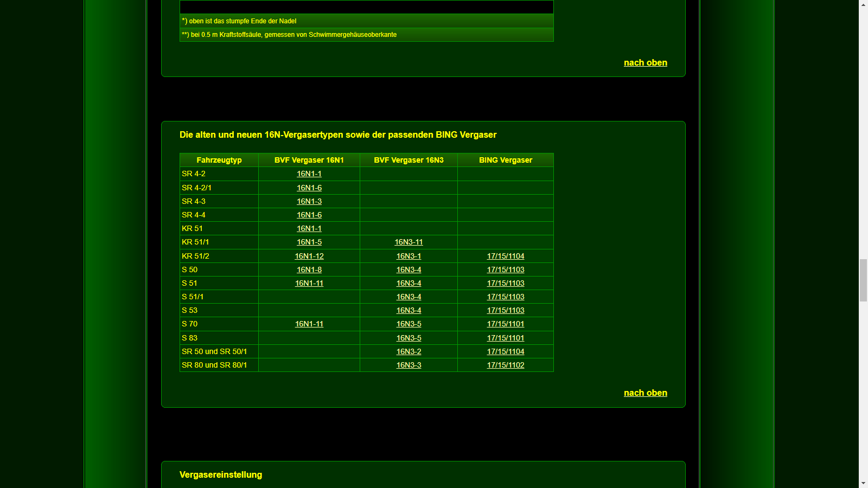This screenshot has width=868, height=488.
Task: Open the 16N1-1 link in the SR 4-2 row
Action: pyautogui.click(x=309, y=174)
